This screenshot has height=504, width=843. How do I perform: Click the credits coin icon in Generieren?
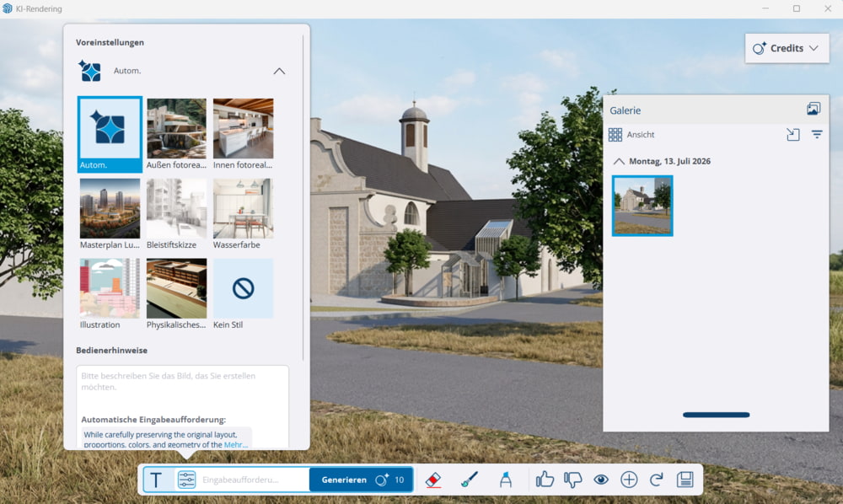pyautogui.click(x=382, y=480)
